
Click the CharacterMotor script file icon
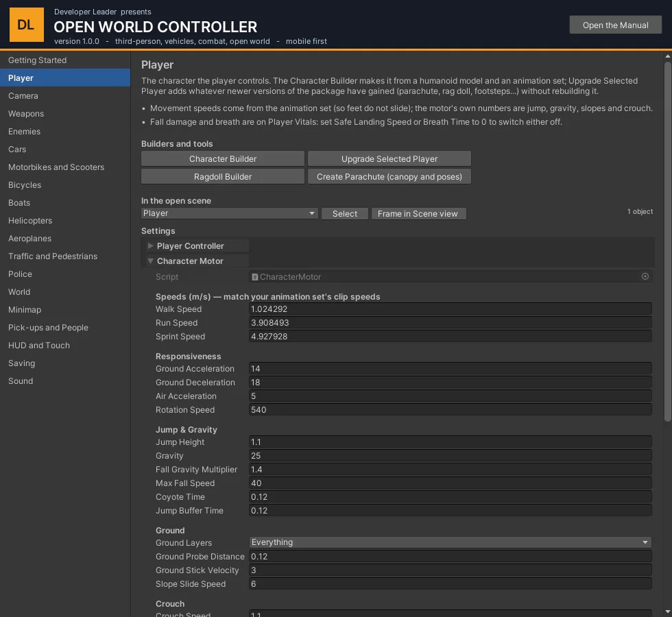tap(254, 277)
